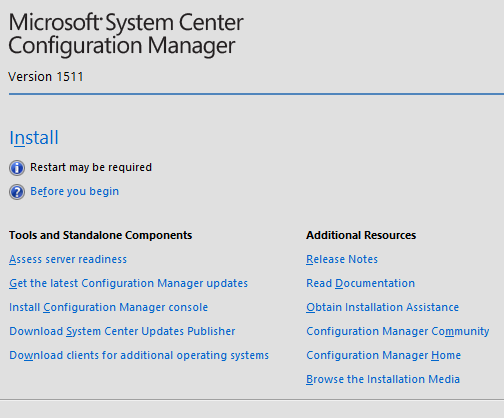The image size is (504, 418).
Task: Open the Before you begin link
Action: pyautogui.click(x=75, y=191)
